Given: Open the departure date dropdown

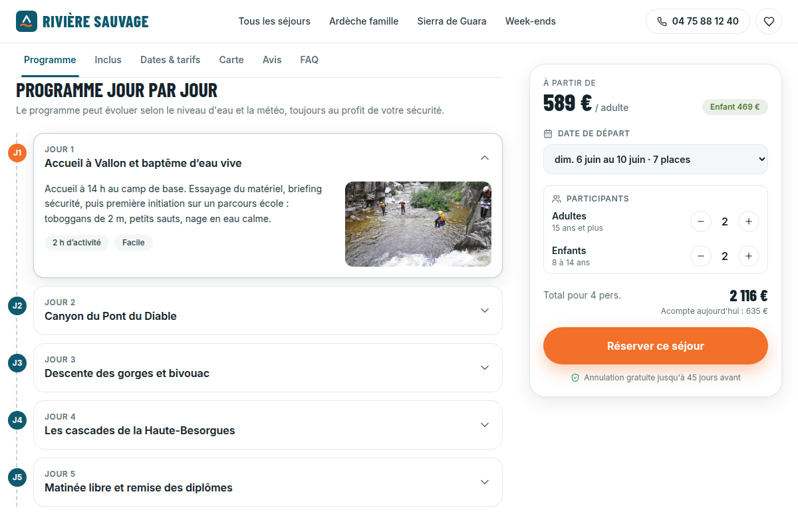Looking at the screenshot, I should (x=656, y=160).
